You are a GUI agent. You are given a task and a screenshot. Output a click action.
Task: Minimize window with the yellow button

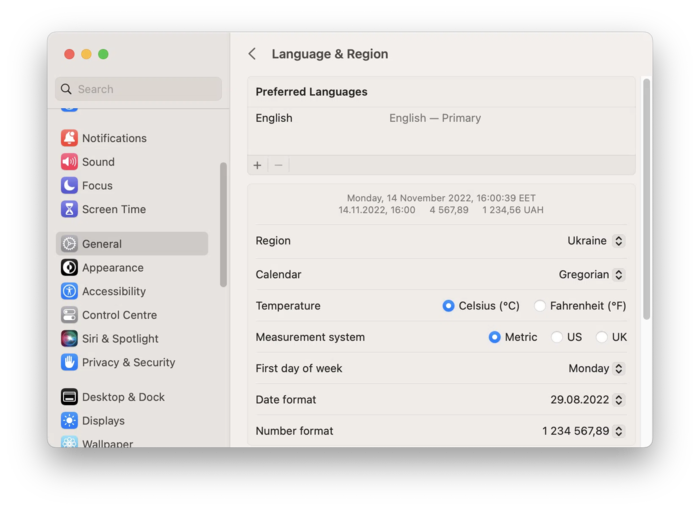[x=86, y=54]
